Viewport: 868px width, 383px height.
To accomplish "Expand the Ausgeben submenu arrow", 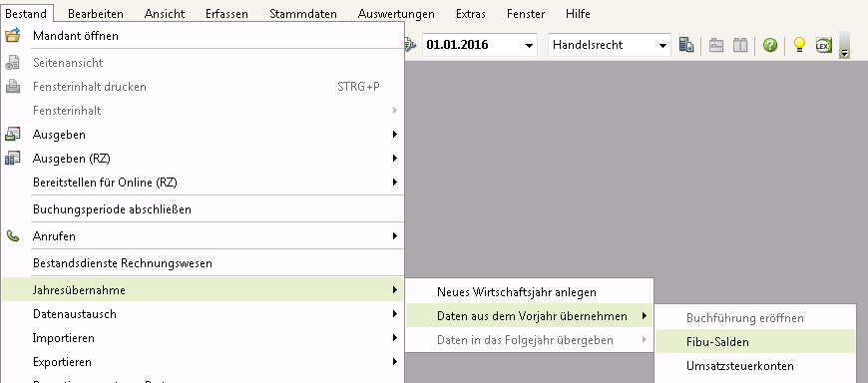I will click(395, 135).
